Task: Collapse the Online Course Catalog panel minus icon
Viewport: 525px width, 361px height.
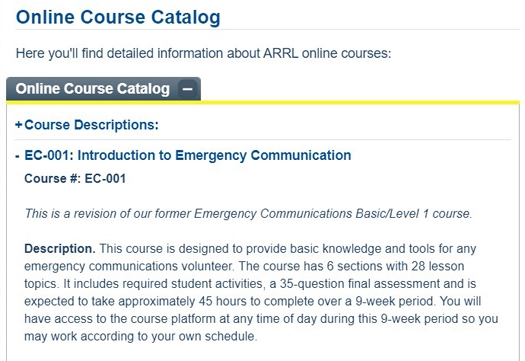Action: pos(188,89)
